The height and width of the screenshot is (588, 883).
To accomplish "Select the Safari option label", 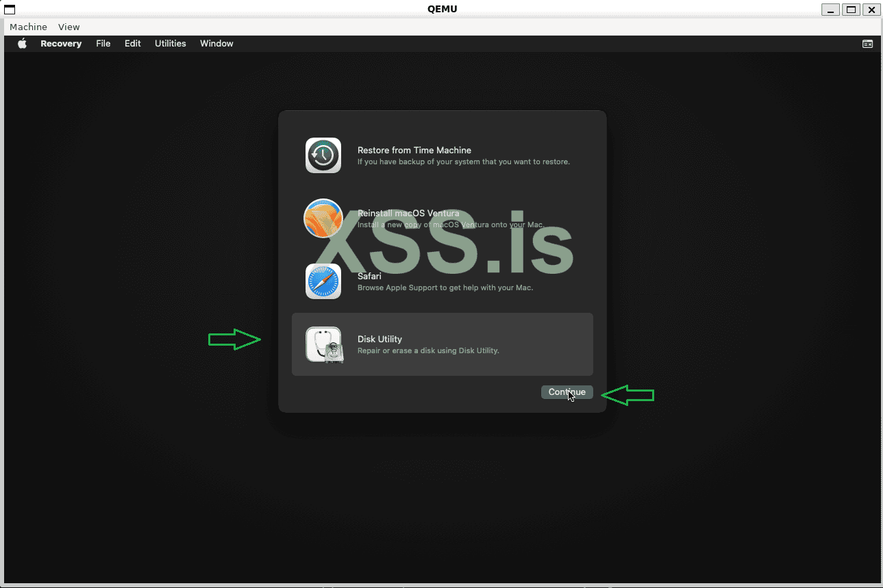I will coord(369,276).
